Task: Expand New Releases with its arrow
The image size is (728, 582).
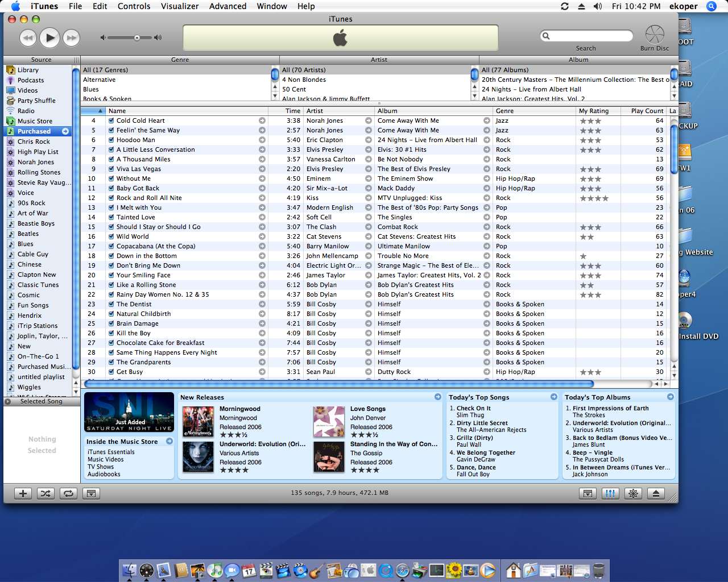Action: coord(437,397)
